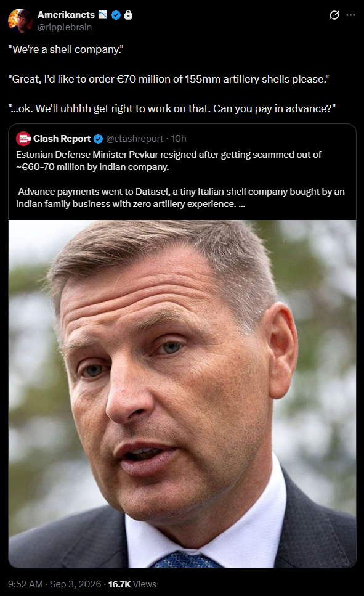Image resolution: width=364 pixels, height=596 pixels.
Task: Open Amerikanets profile avatar
Action: pyautogui.click(x=20, y=20)
